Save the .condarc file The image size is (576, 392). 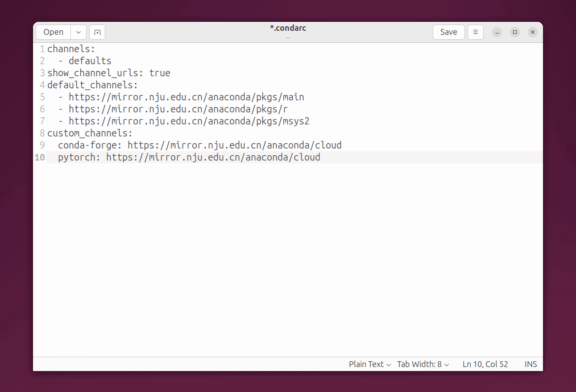(448, 32)
